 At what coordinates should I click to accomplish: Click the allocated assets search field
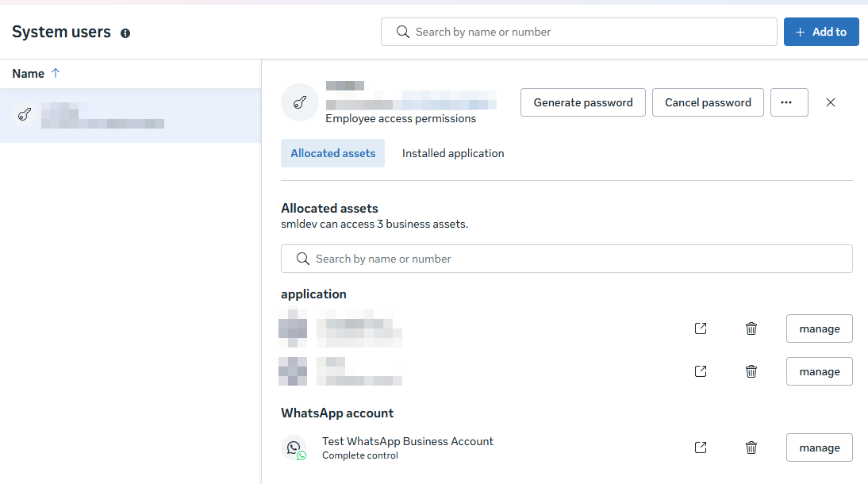coord(567,259)
